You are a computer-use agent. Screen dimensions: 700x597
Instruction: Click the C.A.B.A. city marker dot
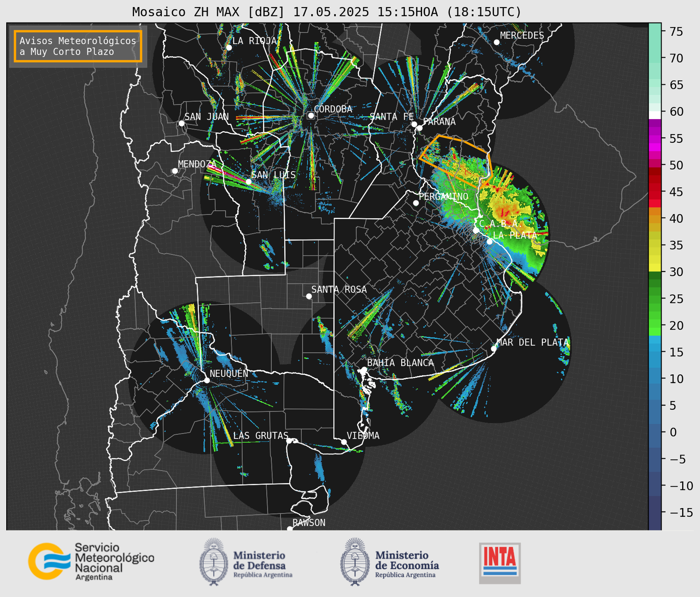[x=476, y=230]
